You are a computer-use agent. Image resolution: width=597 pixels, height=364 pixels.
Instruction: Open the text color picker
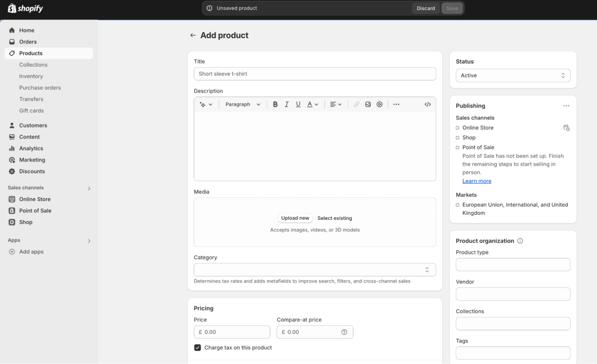point(313,104)
